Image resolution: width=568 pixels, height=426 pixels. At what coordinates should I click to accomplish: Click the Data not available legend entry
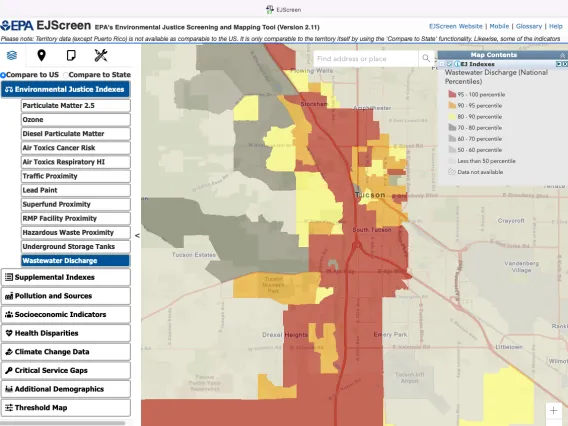click(476, 172)
